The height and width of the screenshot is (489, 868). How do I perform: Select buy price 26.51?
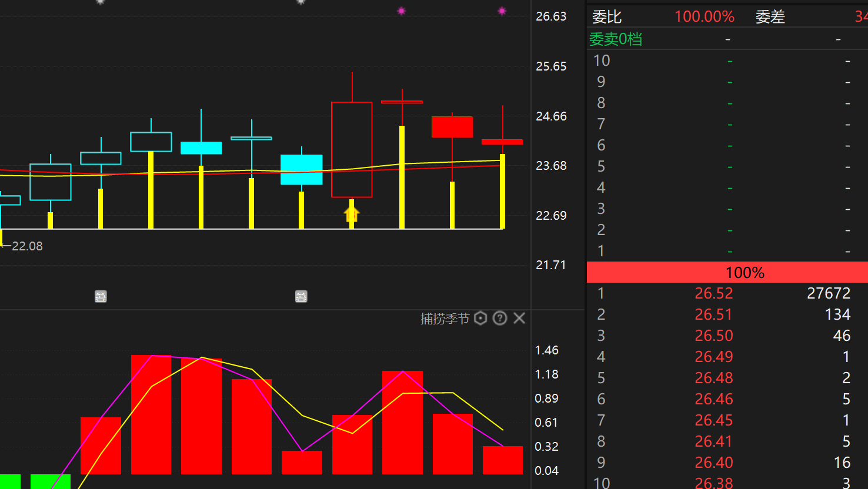(x=714, y=314)
